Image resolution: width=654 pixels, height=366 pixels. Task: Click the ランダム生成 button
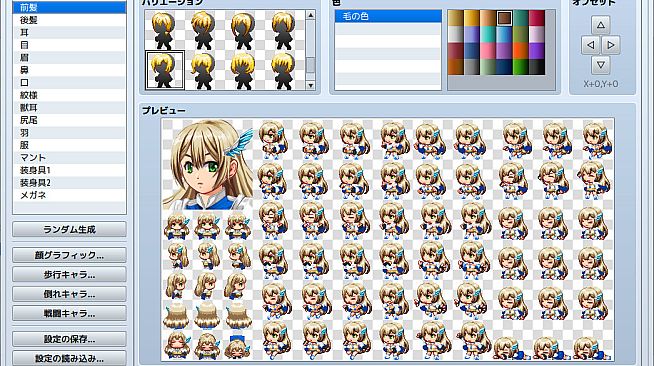69,229
